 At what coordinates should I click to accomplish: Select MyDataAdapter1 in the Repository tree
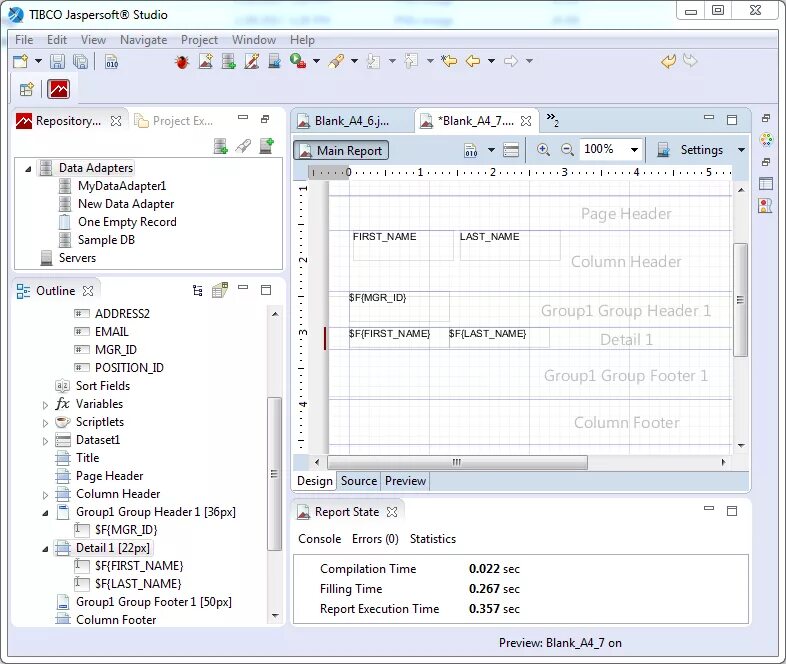coord(122,186)
